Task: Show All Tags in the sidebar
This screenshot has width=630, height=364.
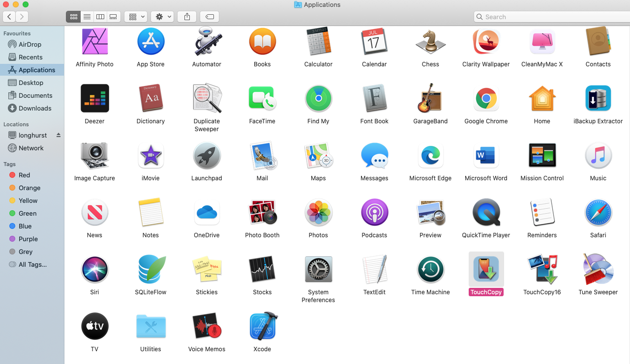Action: 32,264
